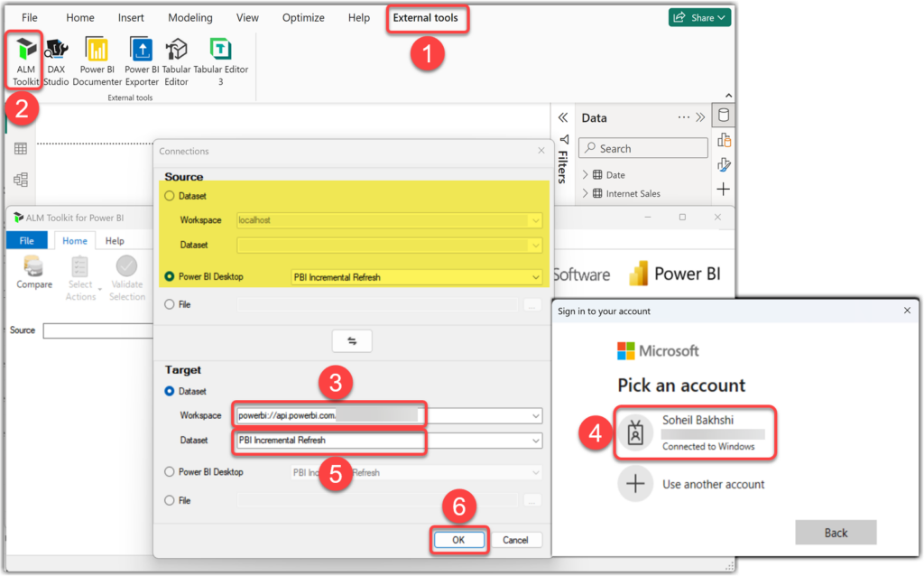Select Target Dataset radio button
The width and height of the screenshot is (924, 576).
pos(170,391)
